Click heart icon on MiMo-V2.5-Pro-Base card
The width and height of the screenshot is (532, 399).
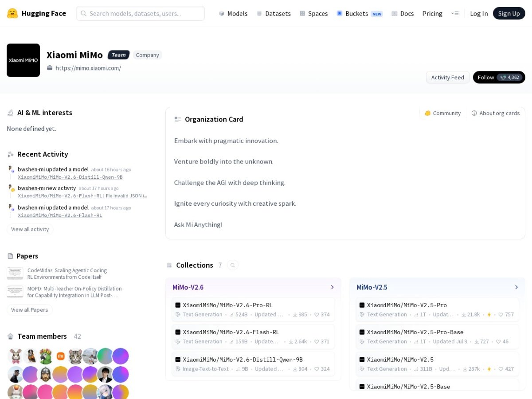[x=498, y=342]
